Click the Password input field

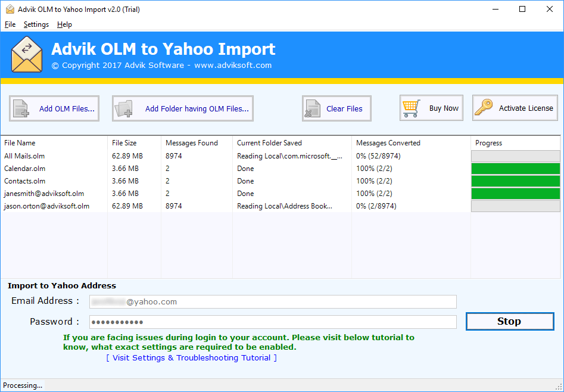273,322
